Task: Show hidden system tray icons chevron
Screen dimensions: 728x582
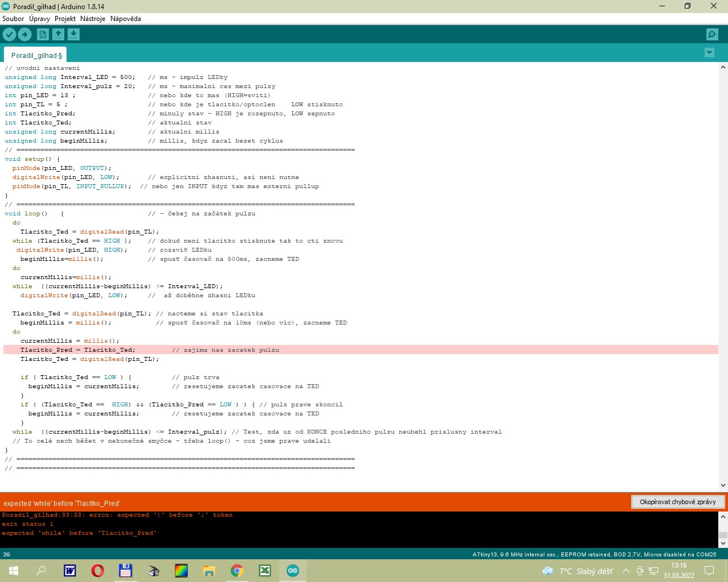Action: click(626, 571)
